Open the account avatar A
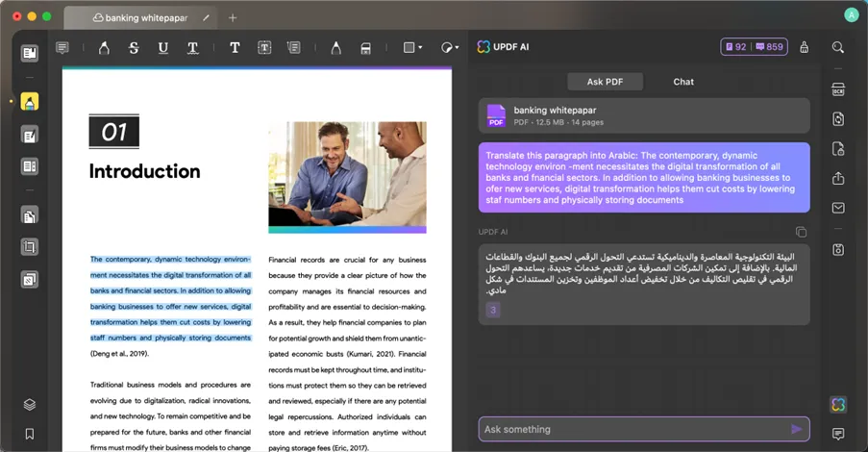The width and height of the screenshot is (868, 452). click(851, 15)
